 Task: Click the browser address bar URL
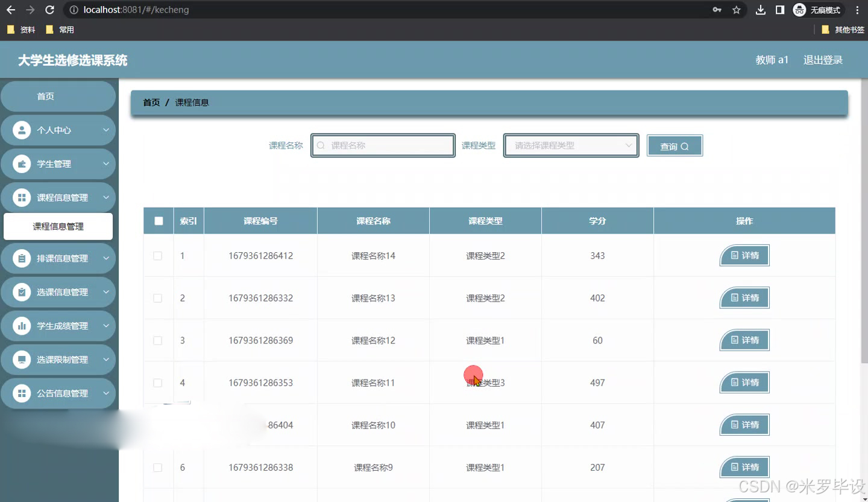(x=136, y=10)
